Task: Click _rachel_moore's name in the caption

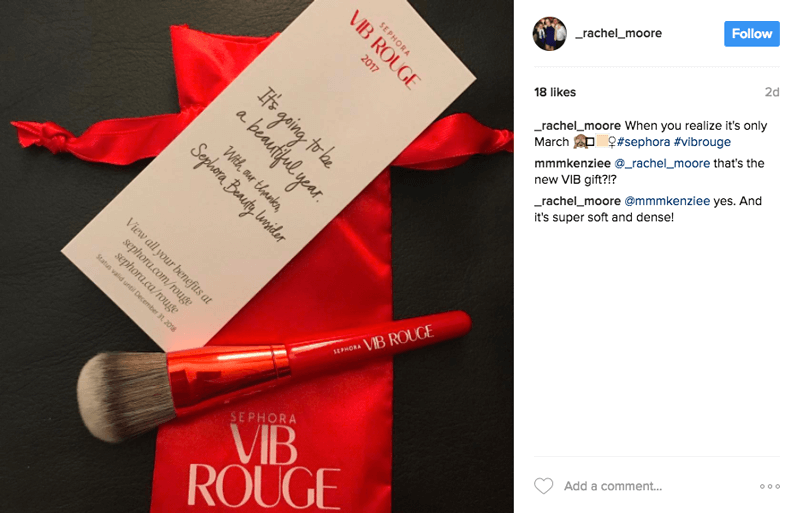Action: (578, 126)
